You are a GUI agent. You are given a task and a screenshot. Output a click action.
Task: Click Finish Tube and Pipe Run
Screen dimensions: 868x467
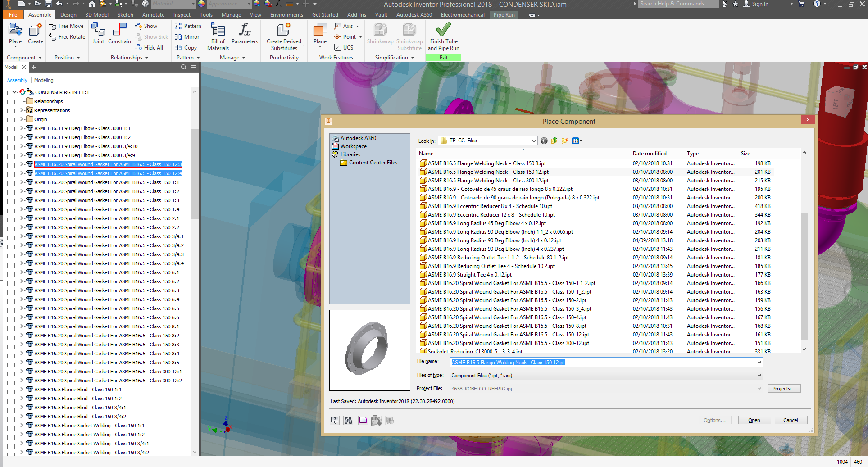pos(443,36)
